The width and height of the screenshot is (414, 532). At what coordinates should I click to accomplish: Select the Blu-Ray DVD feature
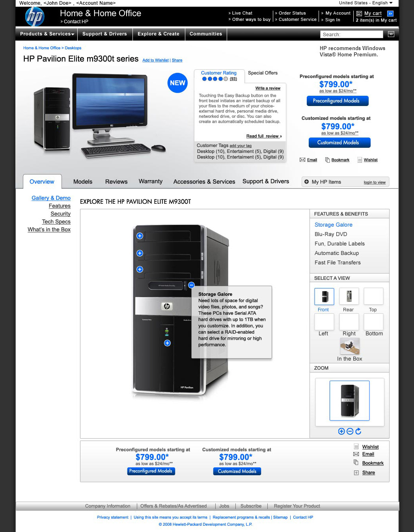[331, 234]
